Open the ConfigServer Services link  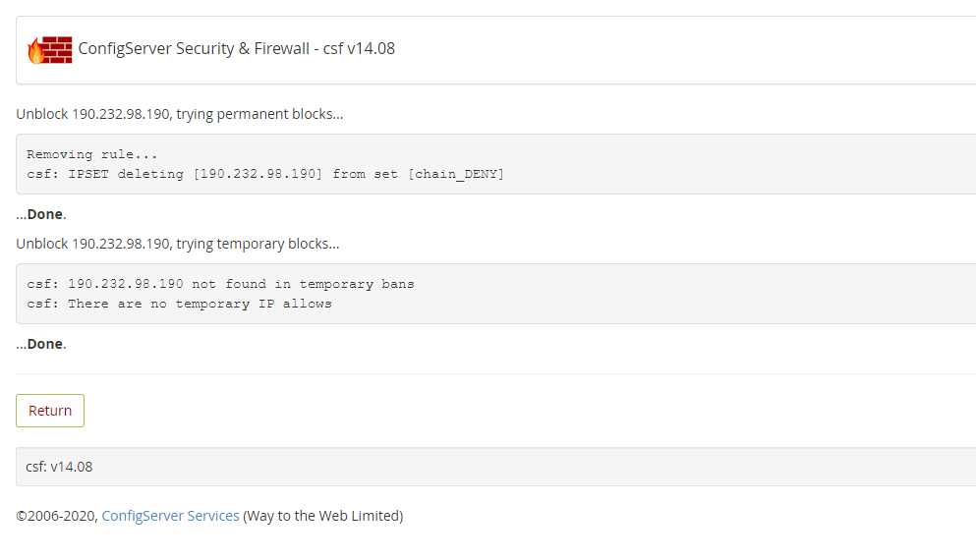click(170, 516)
